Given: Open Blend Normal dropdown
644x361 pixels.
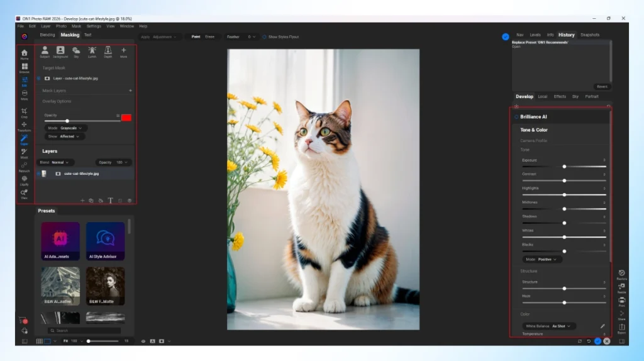Looking at the screenshot, I should point(55,162).
